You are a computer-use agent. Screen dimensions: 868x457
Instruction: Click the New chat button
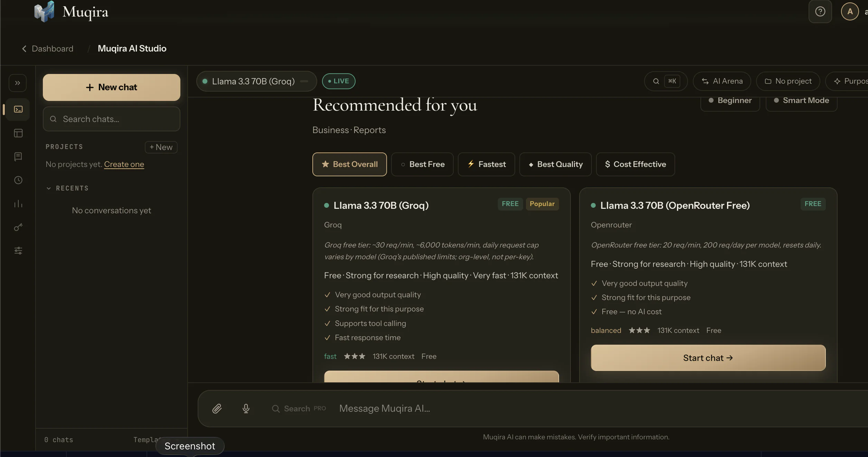click(x=111, y=87)
